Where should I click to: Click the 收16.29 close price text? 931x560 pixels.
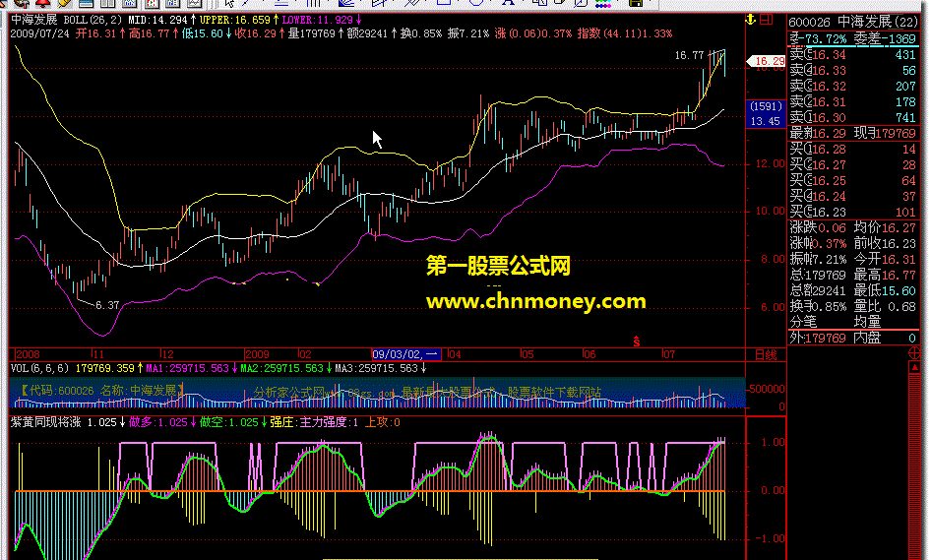255,33
